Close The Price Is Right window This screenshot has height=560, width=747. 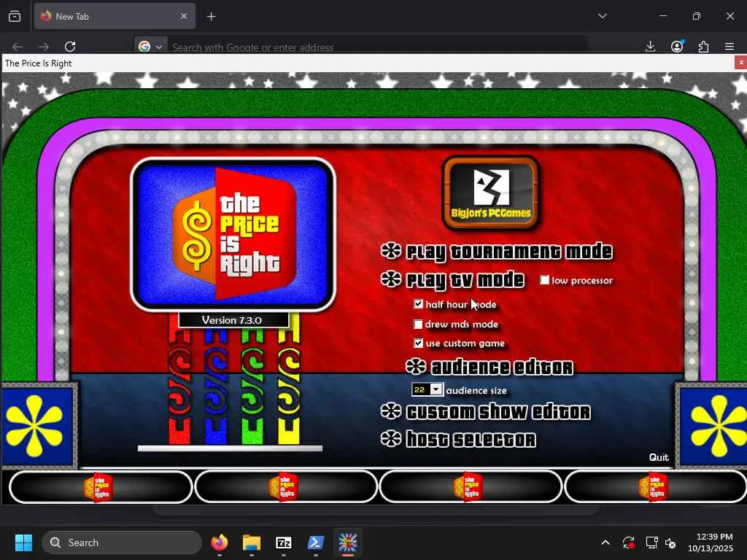click(x=741, y=63)
